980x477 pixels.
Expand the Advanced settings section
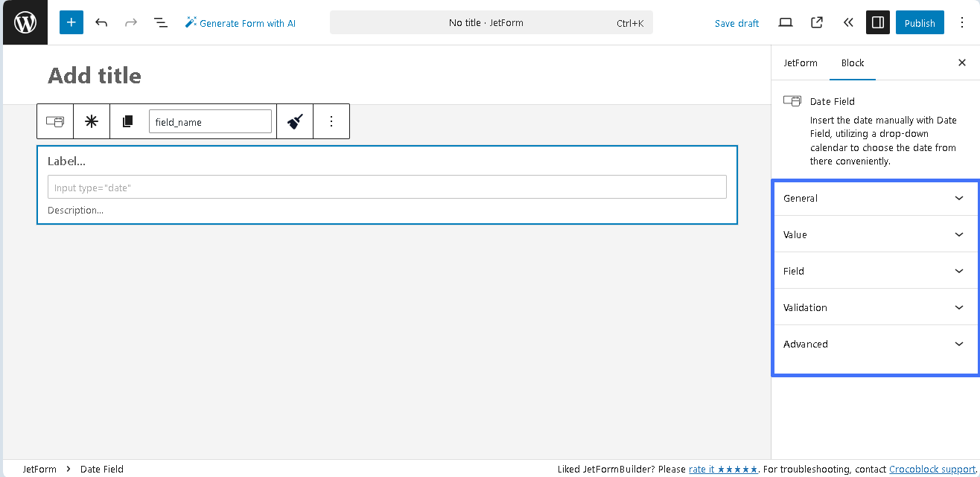point(876,344)
